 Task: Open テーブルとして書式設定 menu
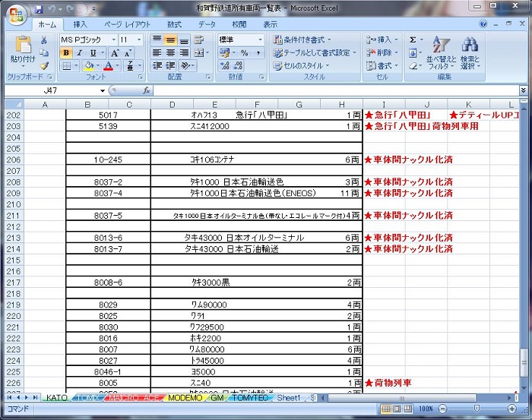tap(315, 52)
